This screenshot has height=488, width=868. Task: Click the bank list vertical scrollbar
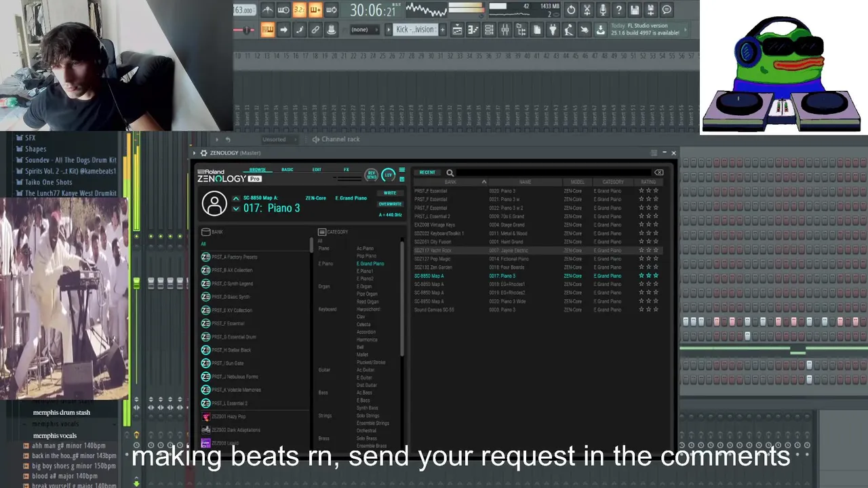coord(312,245)
